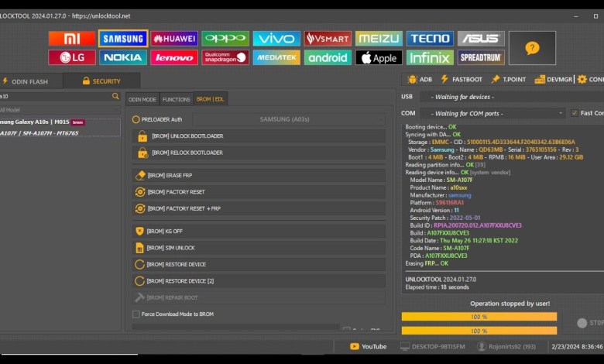Run [BROM] FACTORY RESET
This screenshot has width=604, height=364.
(x=259, y=192)
